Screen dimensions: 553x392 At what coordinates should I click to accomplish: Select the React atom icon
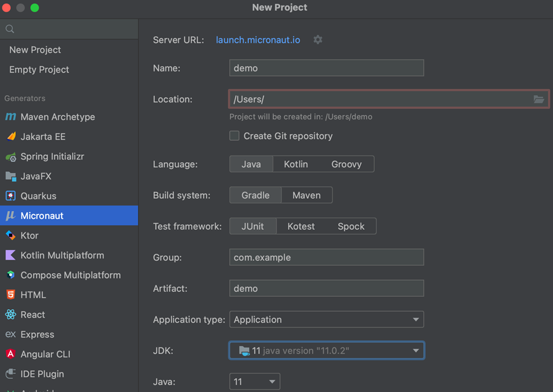point(10,315)
